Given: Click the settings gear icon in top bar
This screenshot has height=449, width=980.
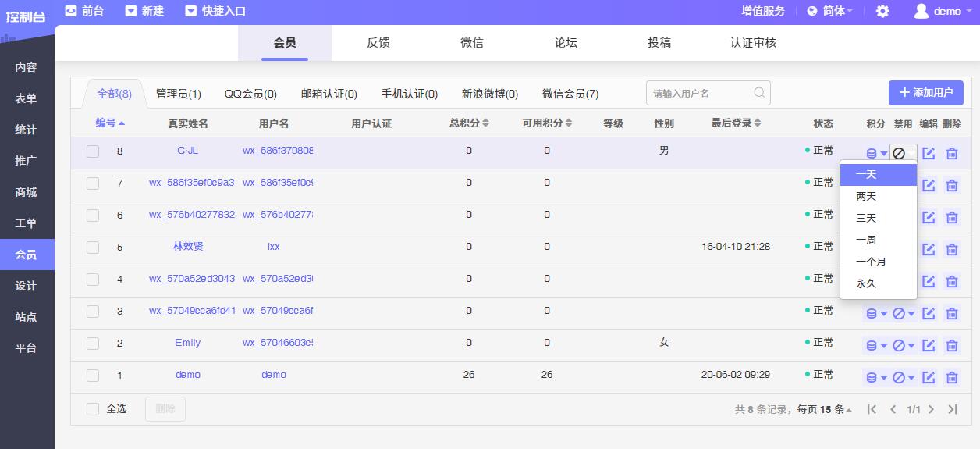Looking at the screenshot, I should click(882, 11).
